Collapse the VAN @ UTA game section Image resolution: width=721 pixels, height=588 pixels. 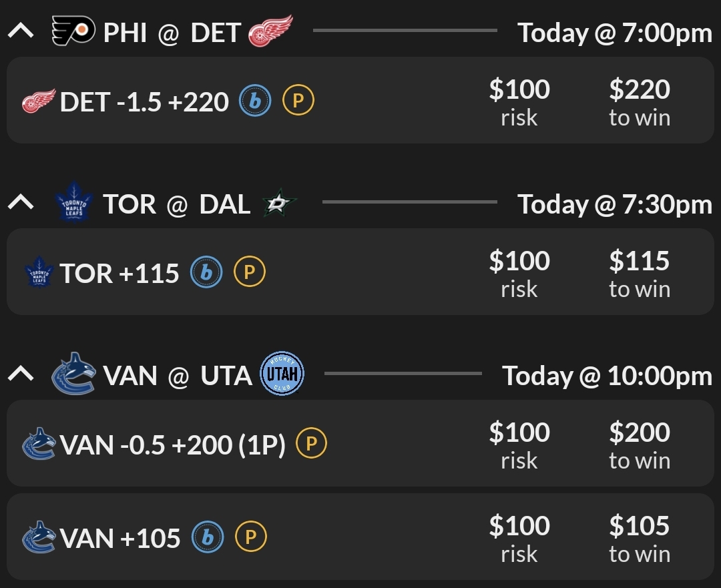tap(21, 374)
